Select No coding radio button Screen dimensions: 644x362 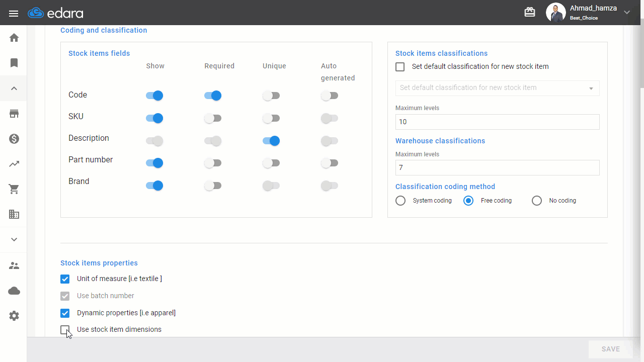(537, 201)
